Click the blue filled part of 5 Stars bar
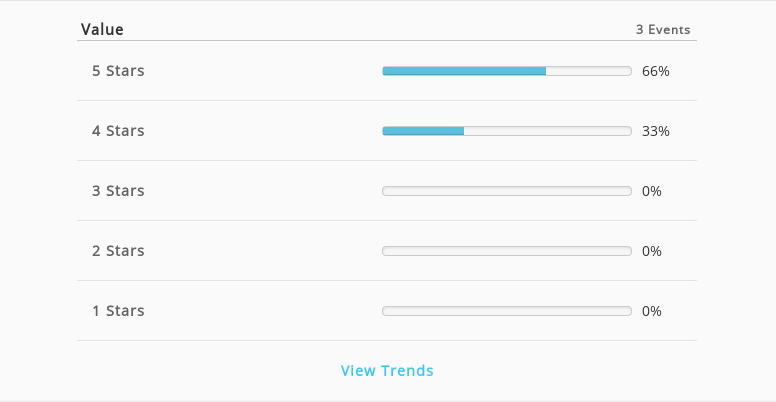 click(464, 71)
